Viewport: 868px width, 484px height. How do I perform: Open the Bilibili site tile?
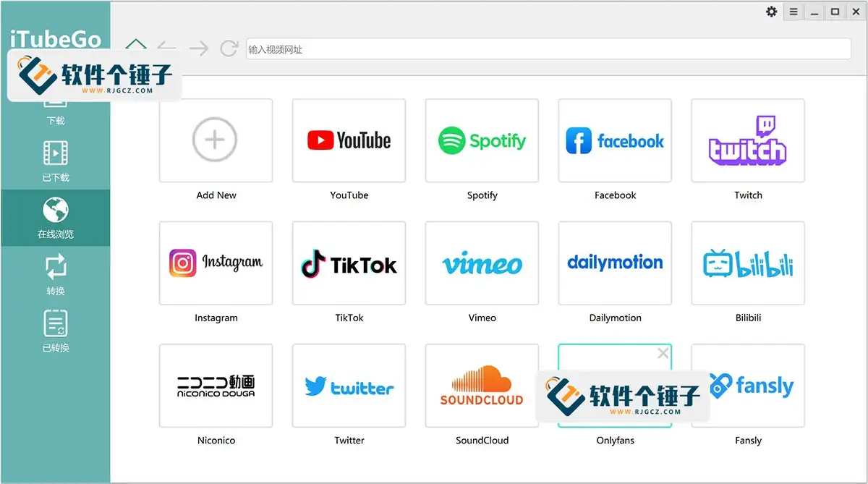(x=747, y=263)
